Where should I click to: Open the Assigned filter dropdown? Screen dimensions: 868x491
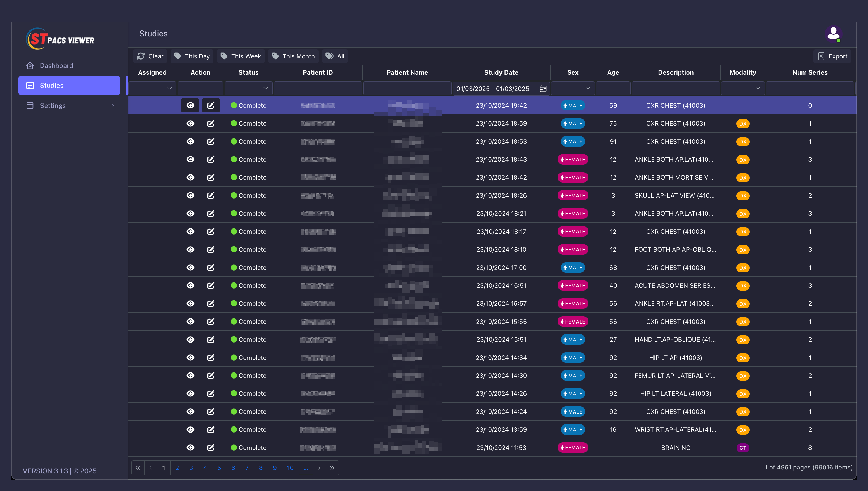(x=152, y=88)
